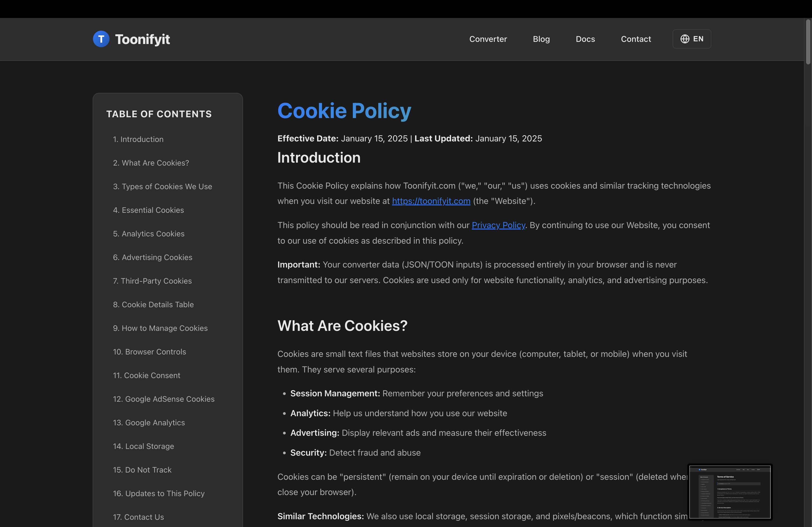Jump to Analytics Cookies

pyautogui.click(x=148, y=233)
